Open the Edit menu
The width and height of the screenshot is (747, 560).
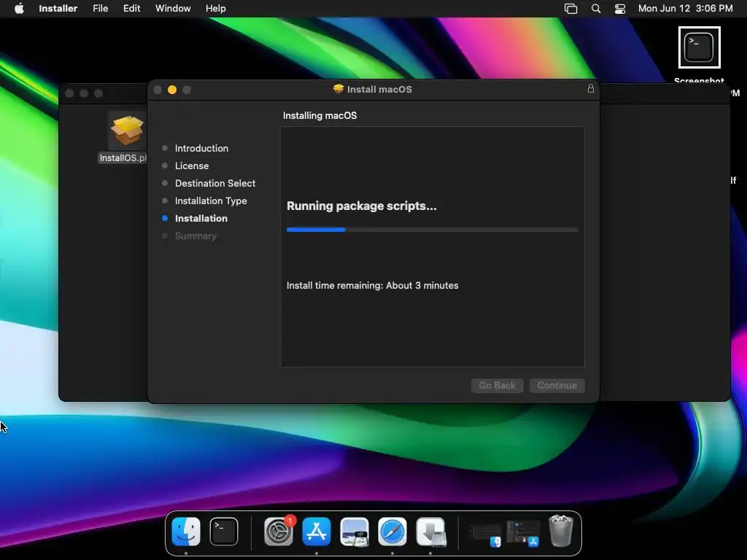click(131, 9)
